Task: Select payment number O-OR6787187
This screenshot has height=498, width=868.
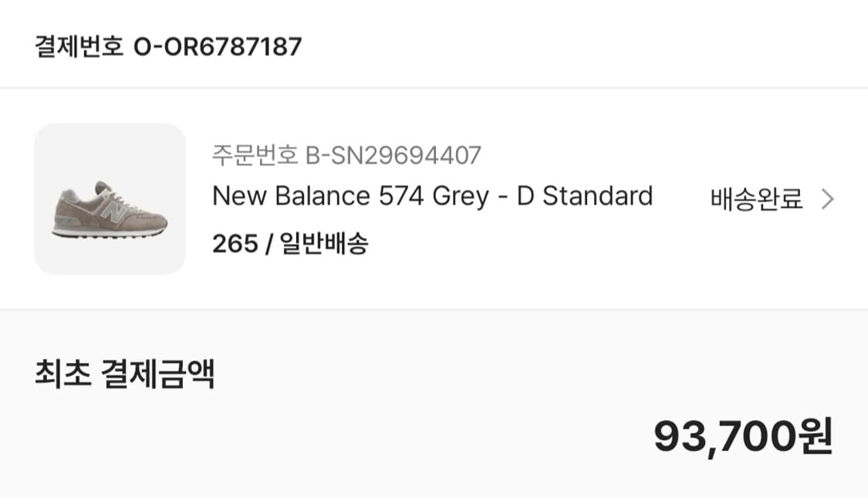Action: [x=218, y=46]
